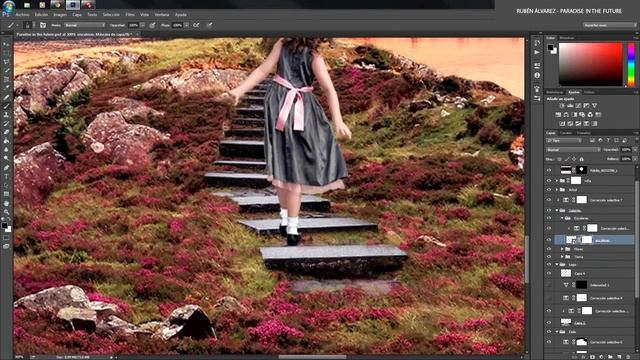The image size is (640, 360).
Task: Switch to the Estilos tab
Action: tap(589, 92)
